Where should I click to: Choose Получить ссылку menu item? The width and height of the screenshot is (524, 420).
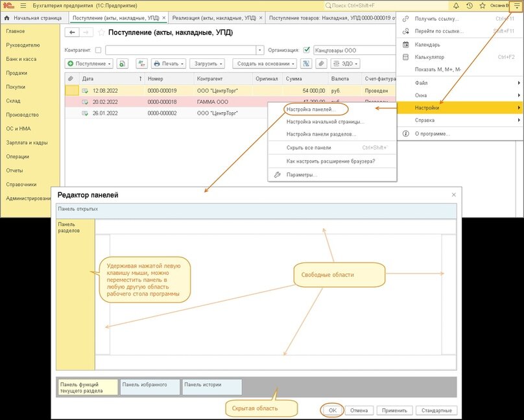click(460, 19)
